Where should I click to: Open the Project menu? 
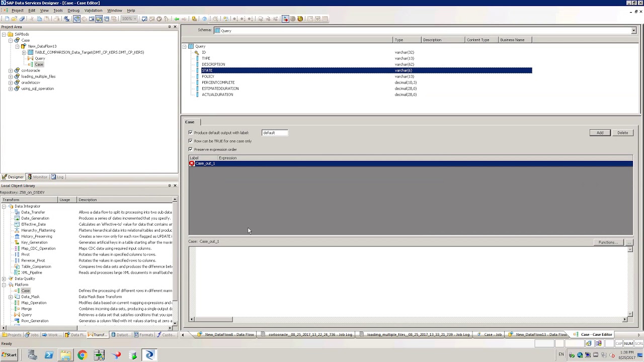(17, 10)
